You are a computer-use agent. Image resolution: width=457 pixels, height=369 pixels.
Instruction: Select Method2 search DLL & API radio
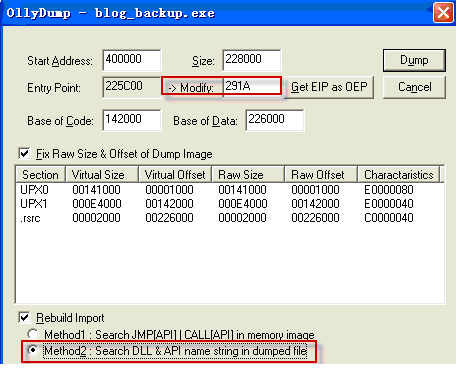[x=33, y=350]
